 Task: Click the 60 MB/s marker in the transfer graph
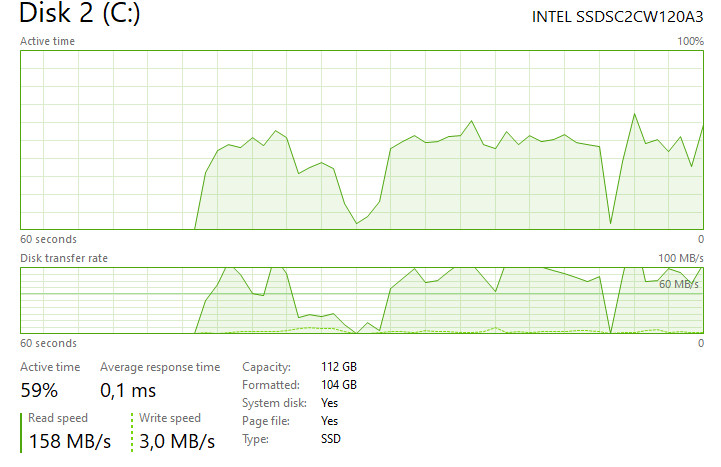click(678, 284)
